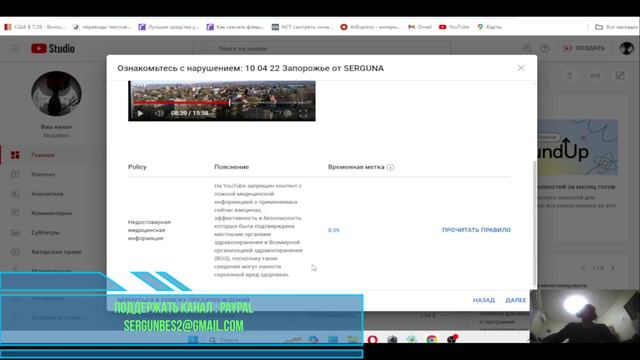Image resolution: width=640 pixels, height=360 pixels.
Task: Open Аналитика in the Studio sidebar
Action: [47, 194]
